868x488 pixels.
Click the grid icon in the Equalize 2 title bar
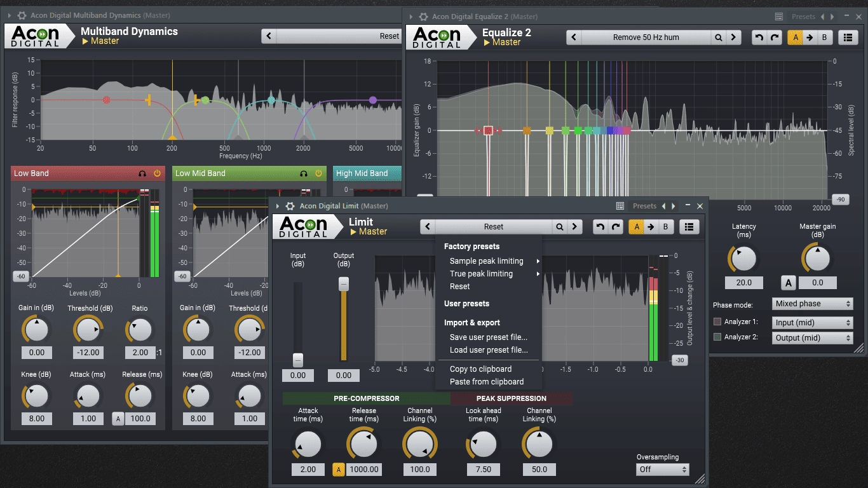[x=779, y=17]
